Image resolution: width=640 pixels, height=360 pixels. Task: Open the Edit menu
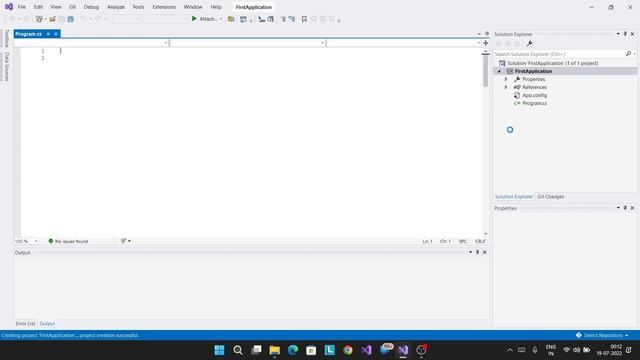(x=38, y=7)
